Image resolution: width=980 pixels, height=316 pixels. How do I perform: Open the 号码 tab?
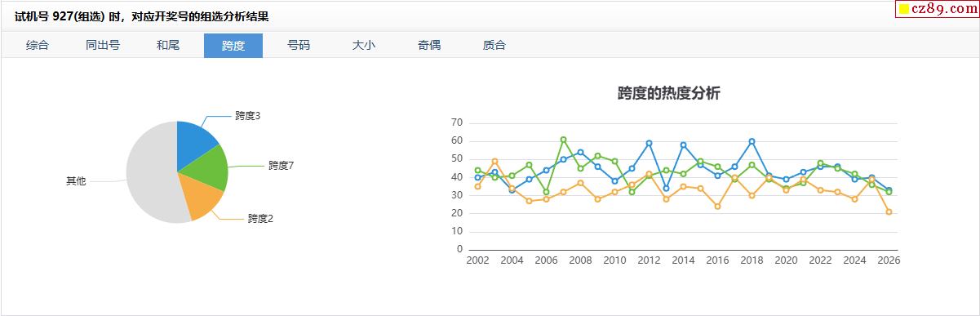299,46
